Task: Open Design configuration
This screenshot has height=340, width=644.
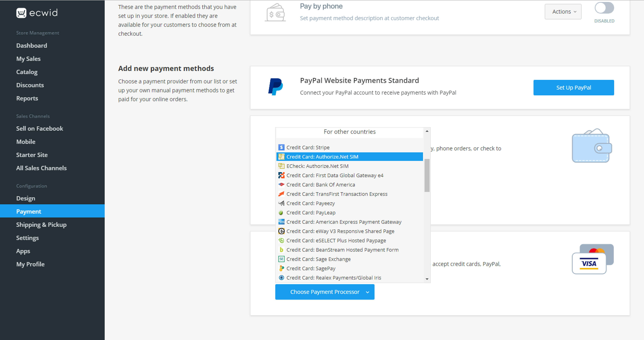Action: pos(26,198)
